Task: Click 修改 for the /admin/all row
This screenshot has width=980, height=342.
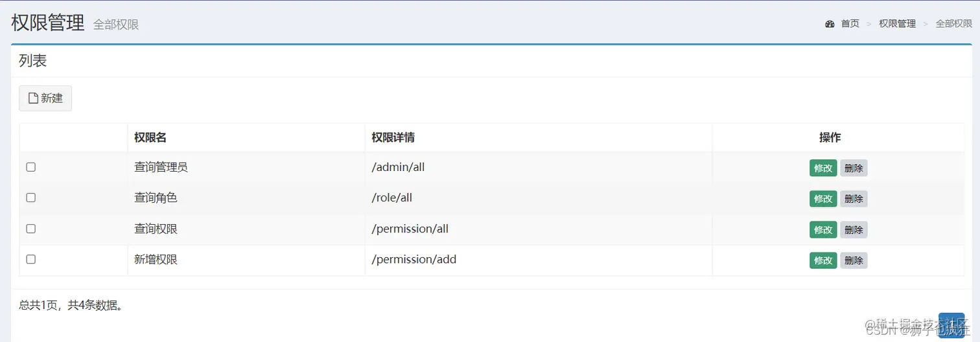Action: tap(823, 168)
